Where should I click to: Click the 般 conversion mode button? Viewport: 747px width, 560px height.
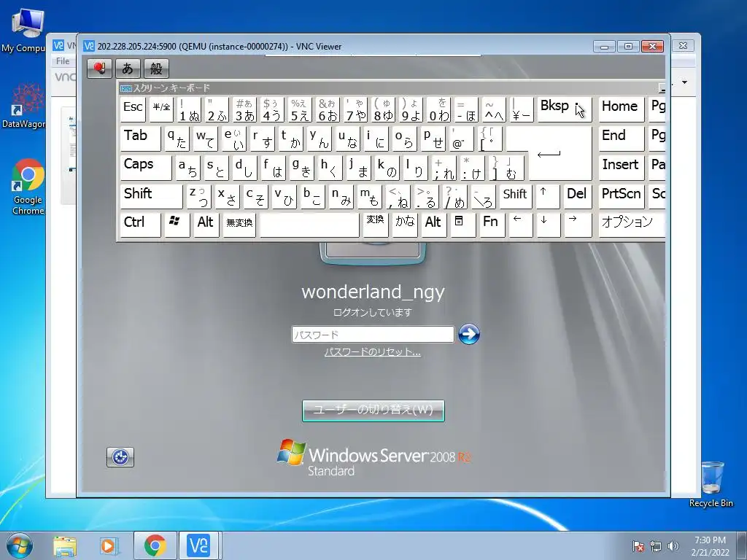pyautogui.click(x=156, y=69)
